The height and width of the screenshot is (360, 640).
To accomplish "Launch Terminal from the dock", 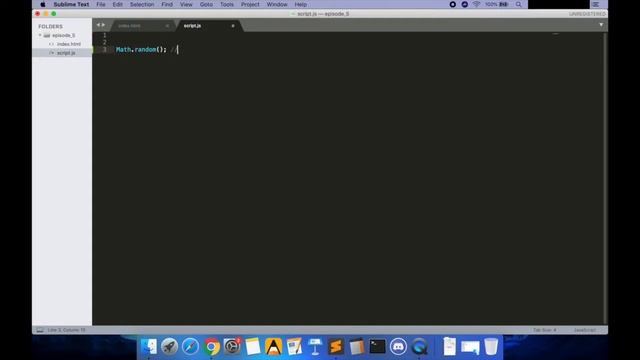I will coord(378,347).
